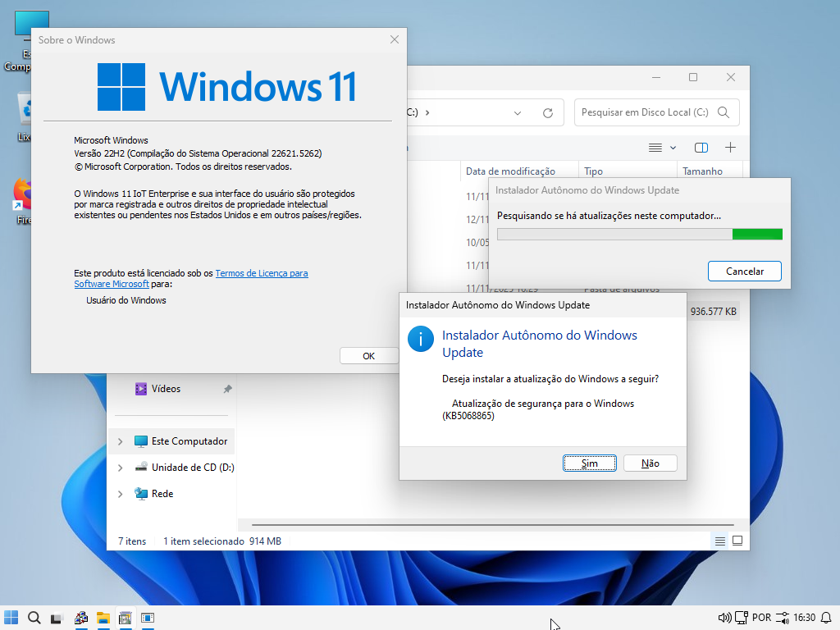Minimize the Explorer window
This screenshot has width=840, height=630.
coord(655,77)
